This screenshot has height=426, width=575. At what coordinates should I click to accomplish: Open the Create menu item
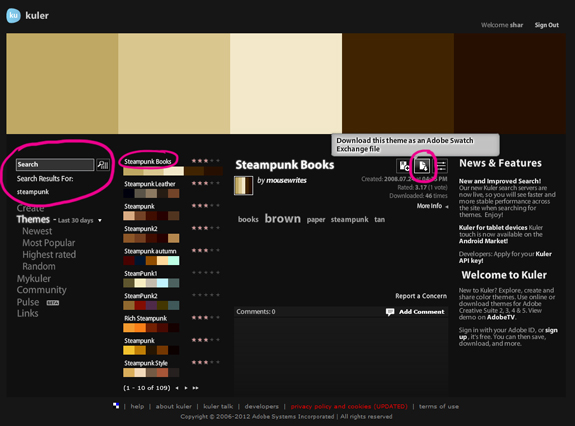(30, 208)
